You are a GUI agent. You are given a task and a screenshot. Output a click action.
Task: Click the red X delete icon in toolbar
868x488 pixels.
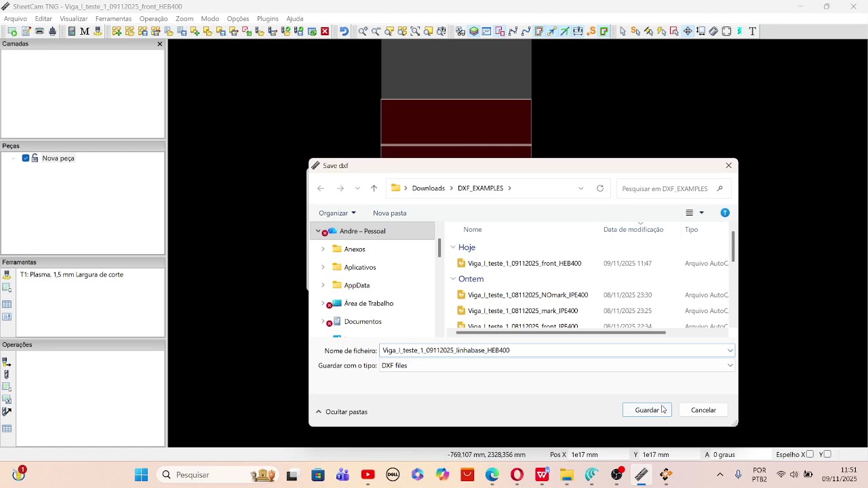click(325, 31)
